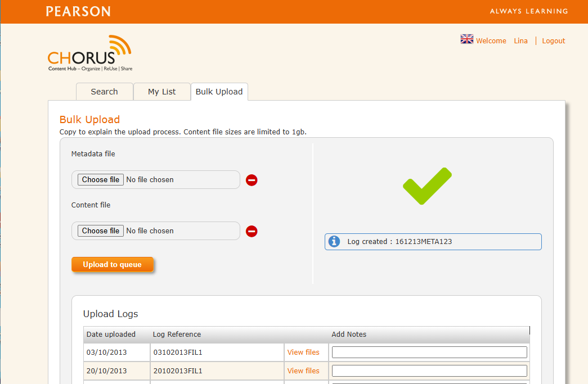Image resolution: width=588 pixels, height=384 pixels.
Task: Remove the Content file with red minus icon
Action: [252, 231]
